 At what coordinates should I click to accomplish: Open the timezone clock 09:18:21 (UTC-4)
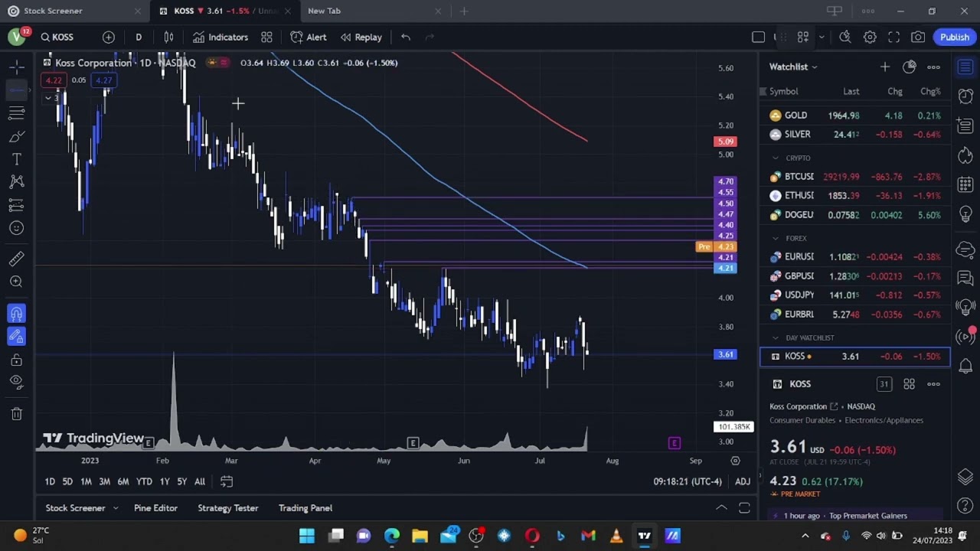(688, 481)
